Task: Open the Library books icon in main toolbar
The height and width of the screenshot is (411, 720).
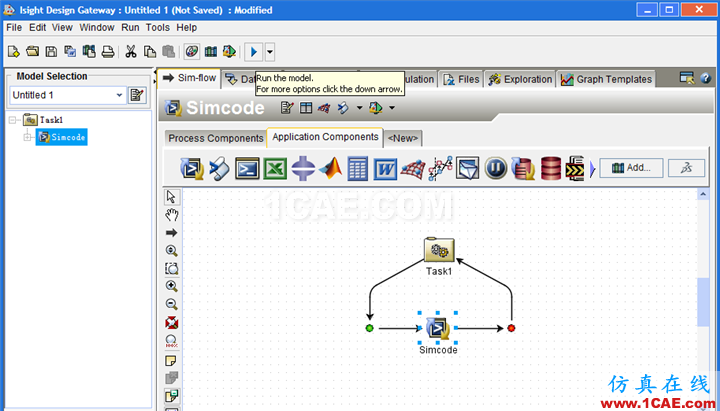Action: (x=211, y=51)
